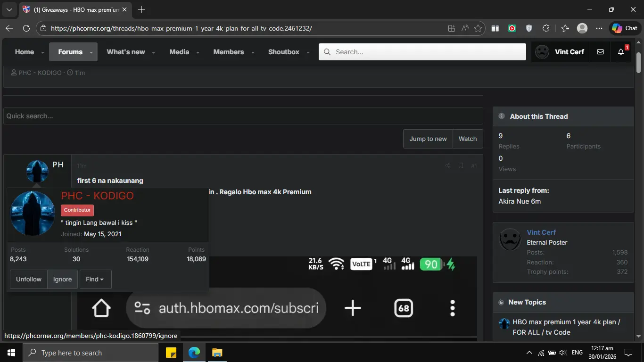Open the HBO max premium New Topics link

(x=566, y=327)
